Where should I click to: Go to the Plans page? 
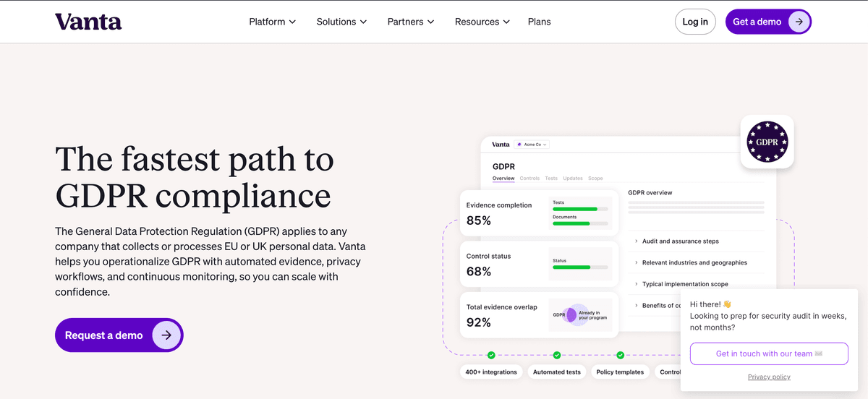click(539, 22)
